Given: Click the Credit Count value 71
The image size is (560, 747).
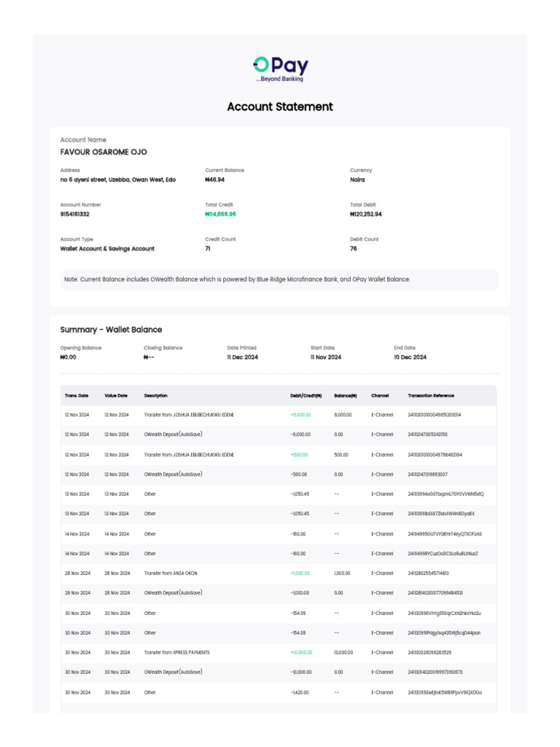Looking at the screenshot, I should point(208,249).
